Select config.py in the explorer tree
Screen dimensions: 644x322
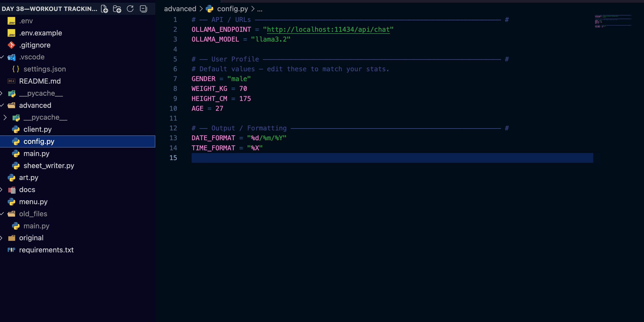coord(78,142)
